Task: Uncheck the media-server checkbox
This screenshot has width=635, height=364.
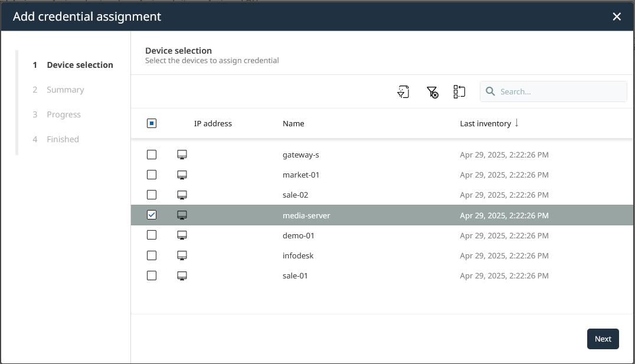Action: tap(152, 215)
